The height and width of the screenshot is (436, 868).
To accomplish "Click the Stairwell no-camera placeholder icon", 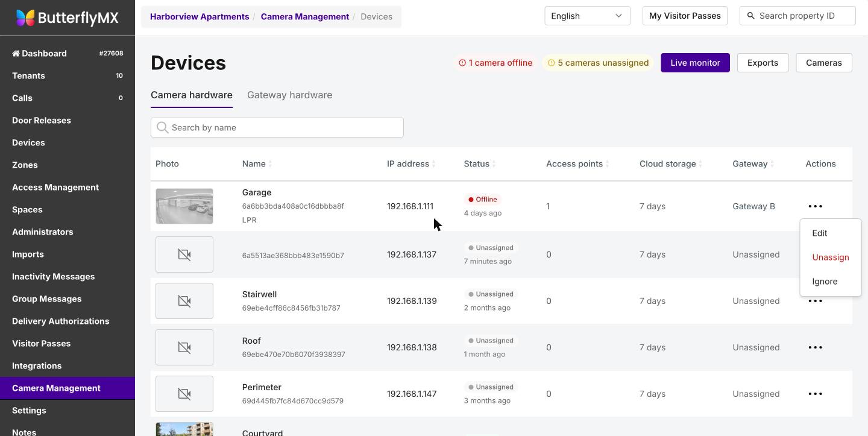I will [x=184, y=301].
